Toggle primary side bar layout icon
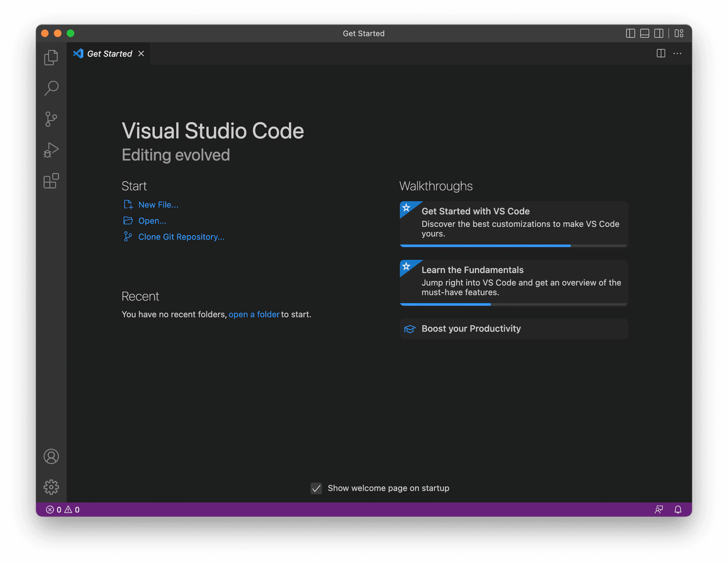 [x=630, y=33]
